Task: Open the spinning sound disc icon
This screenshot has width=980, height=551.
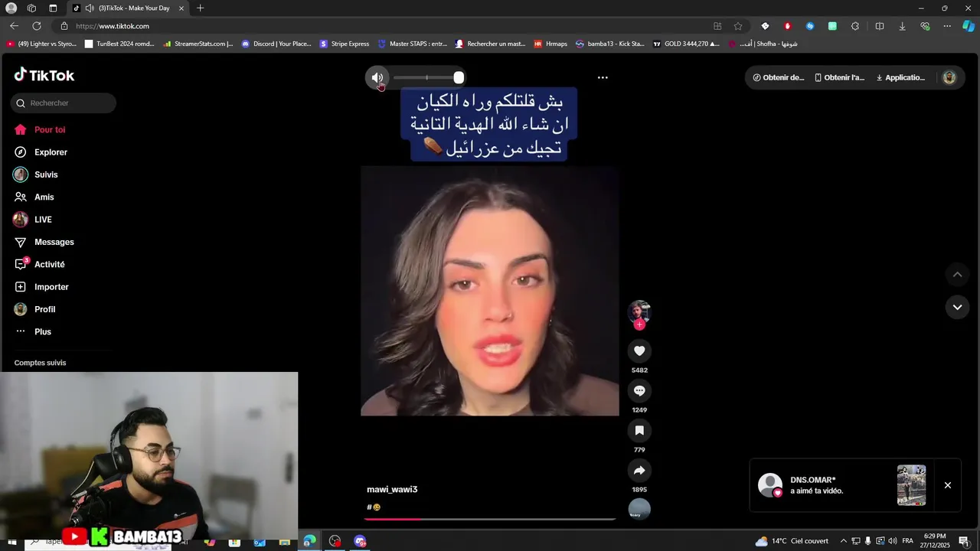Action: pos(639,509)
